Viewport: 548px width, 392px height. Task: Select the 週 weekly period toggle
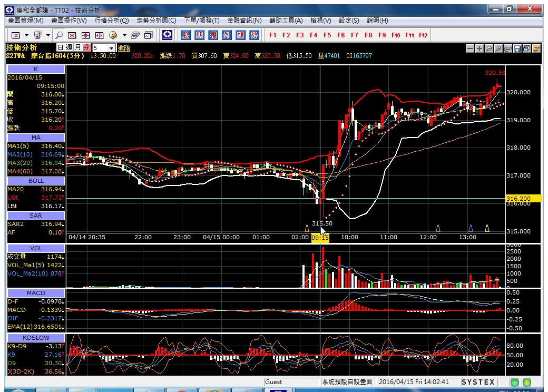click(x=69, y=47)
